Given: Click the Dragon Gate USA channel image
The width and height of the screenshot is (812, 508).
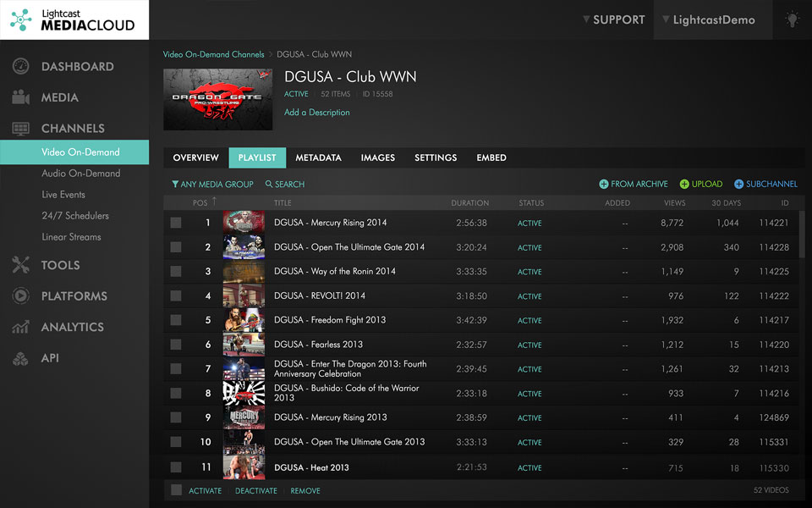Looking at the screenshot, I should pyautogui.click(x=218, y=100).
